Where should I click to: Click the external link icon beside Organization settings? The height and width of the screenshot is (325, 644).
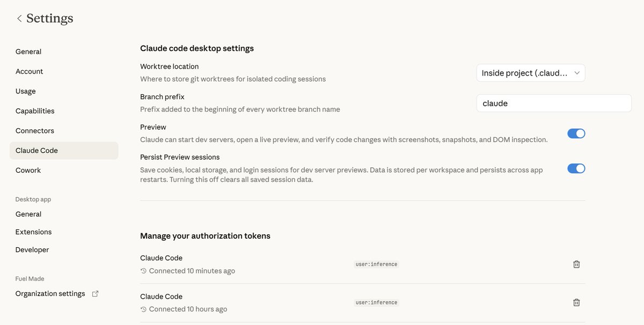click(96, 294)
